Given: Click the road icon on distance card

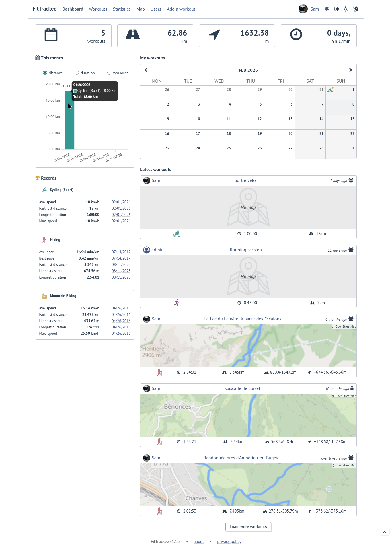Looking at the screenshot, I should [133, 34].
